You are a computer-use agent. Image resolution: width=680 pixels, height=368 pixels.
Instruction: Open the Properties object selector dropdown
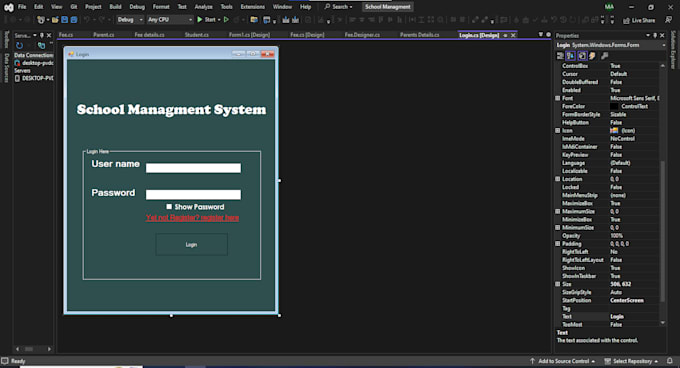coord(664,45)
